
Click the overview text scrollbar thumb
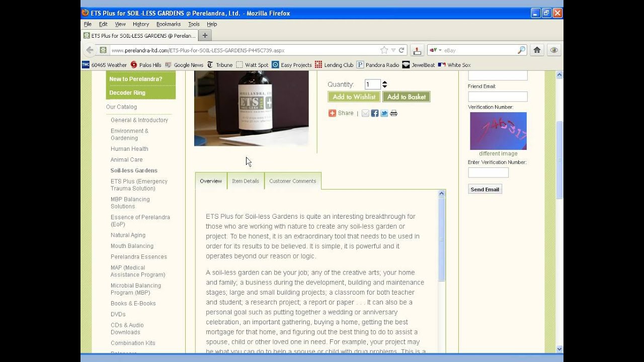click(441, 239)
